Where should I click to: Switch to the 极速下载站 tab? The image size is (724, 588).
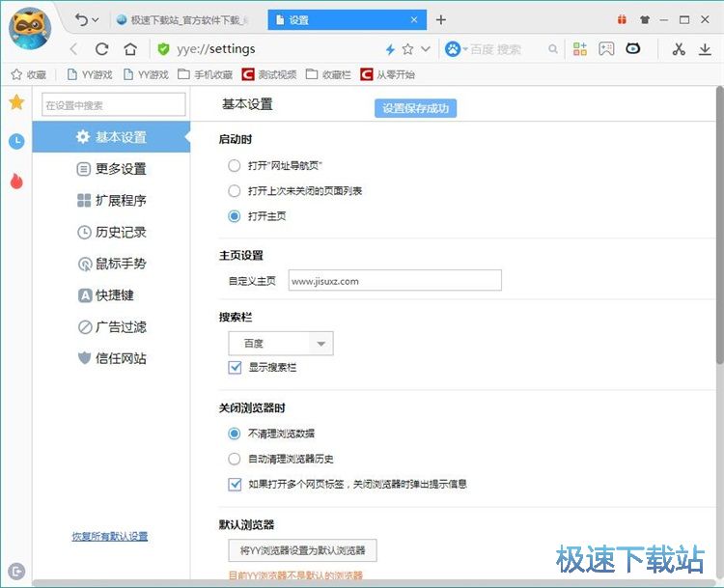pyautogui.click(x=182, y=20)
